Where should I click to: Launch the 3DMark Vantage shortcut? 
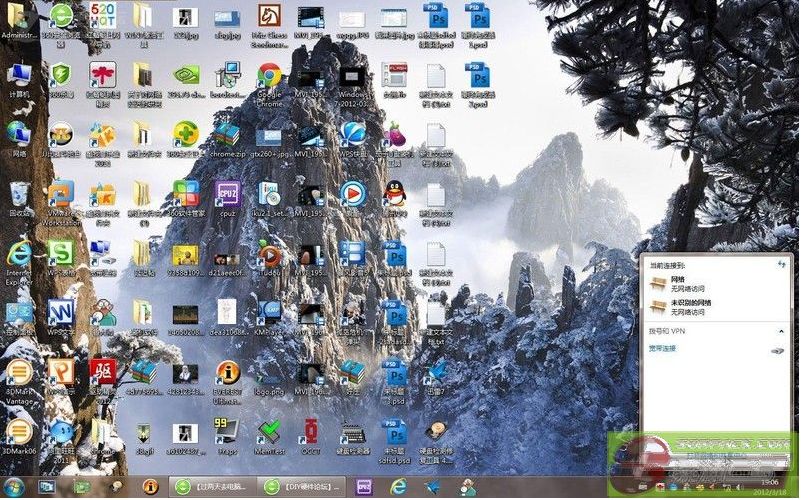coord(18,374)
